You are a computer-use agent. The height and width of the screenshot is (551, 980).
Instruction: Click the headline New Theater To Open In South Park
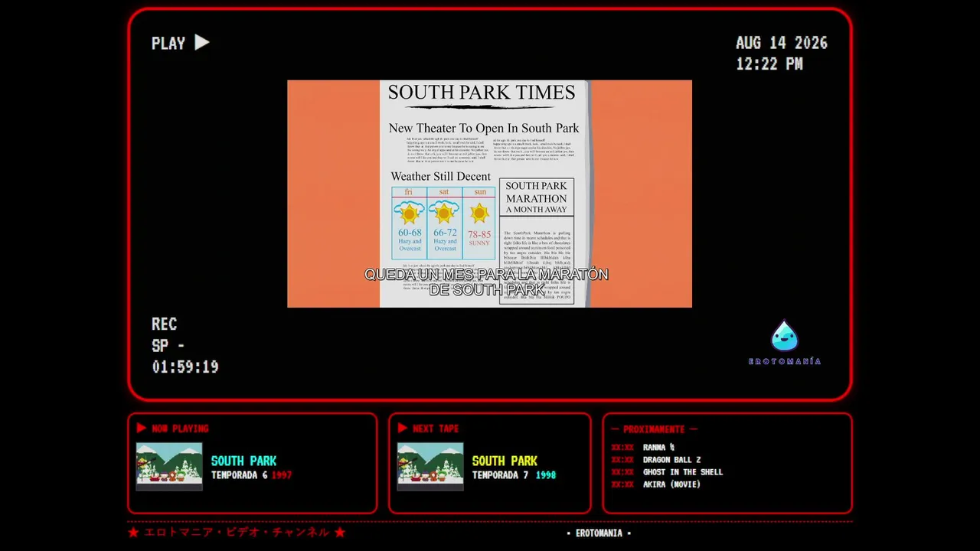pos(484,128)
